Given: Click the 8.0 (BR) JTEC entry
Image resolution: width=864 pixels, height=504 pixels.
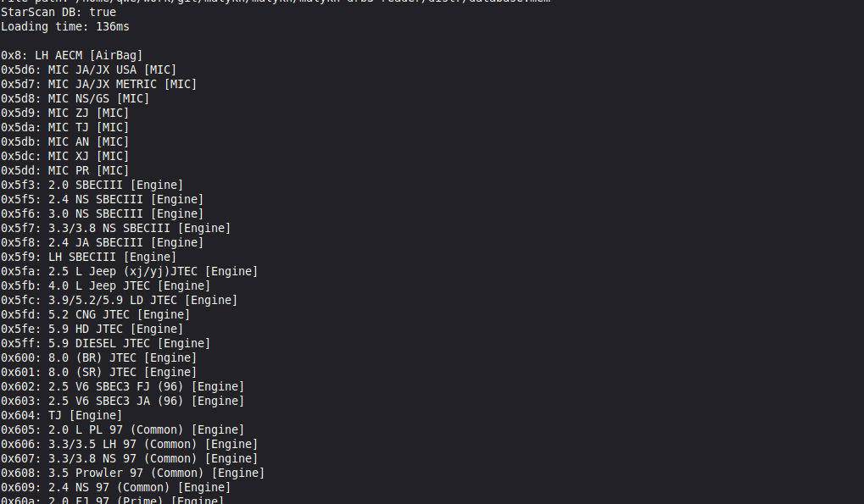Looking at the screenshot, I should (98, 358).
